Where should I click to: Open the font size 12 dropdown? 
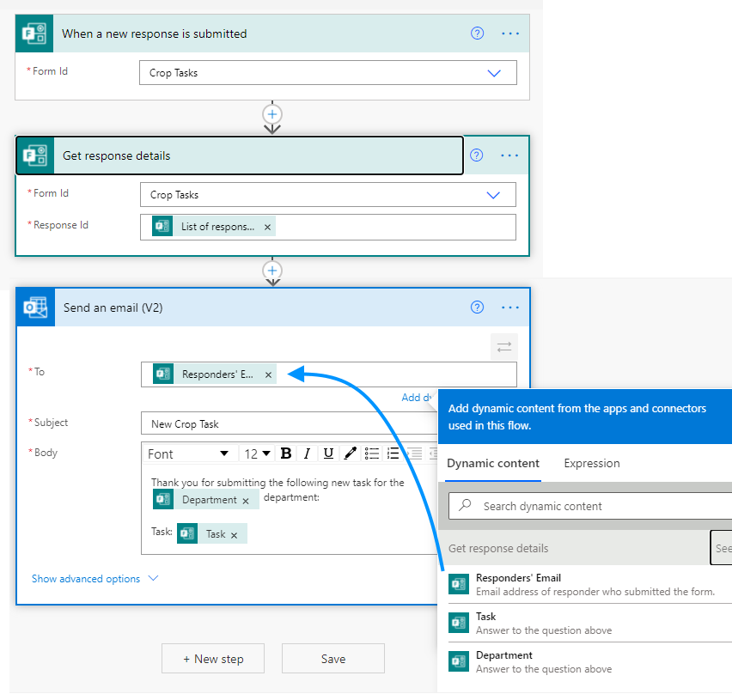point(257,453)
